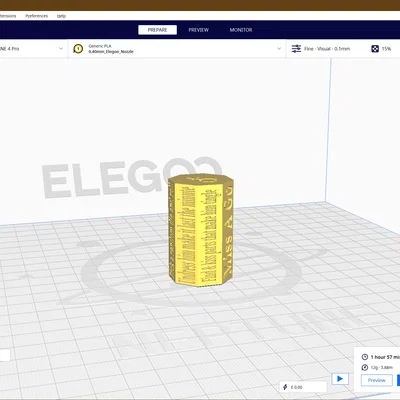Click the infill density pattern icon
400x400 pixels.
375,49
